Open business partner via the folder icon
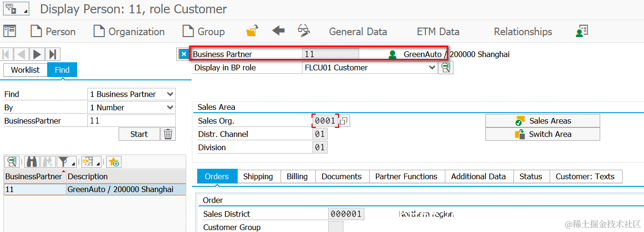 [x=252, y=31]
